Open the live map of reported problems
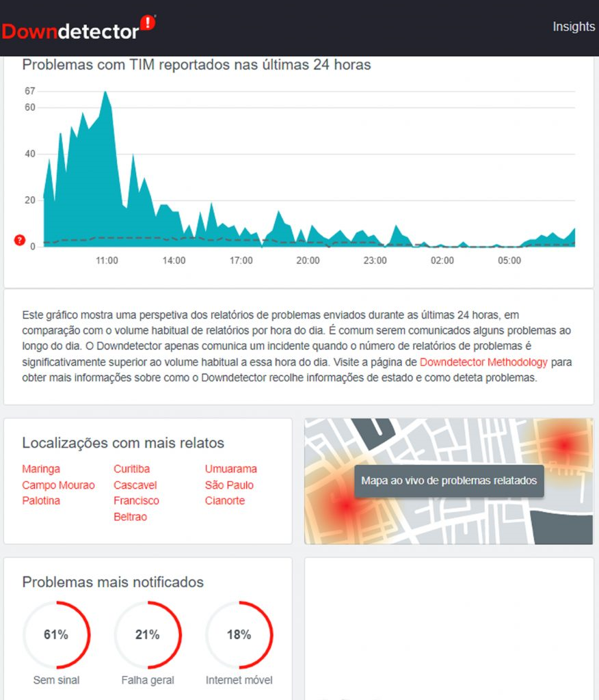Image resolution: width=599 pixels, height=700 pixels. click(x=449, y=481)
